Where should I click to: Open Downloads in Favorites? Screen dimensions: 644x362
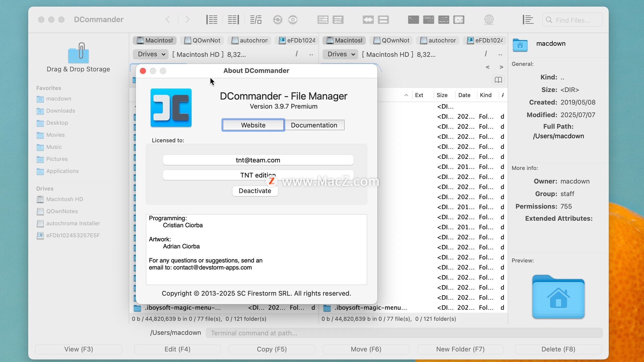click(60, 111)
